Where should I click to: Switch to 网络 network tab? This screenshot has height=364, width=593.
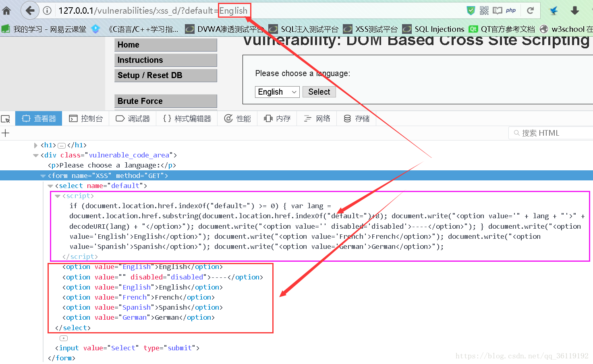(317, 118)
